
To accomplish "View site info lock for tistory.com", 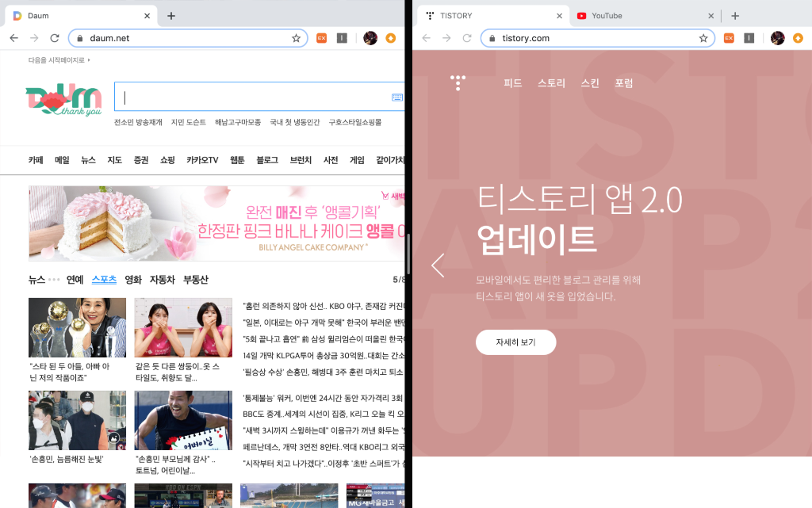I will tap(492, 38).
